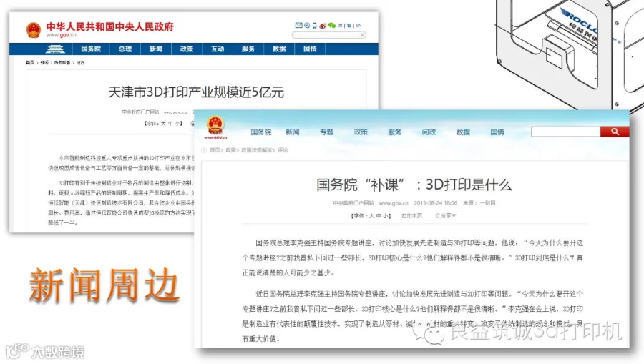Open 政策 in the blue navigation bar

[x=187, y=49]
